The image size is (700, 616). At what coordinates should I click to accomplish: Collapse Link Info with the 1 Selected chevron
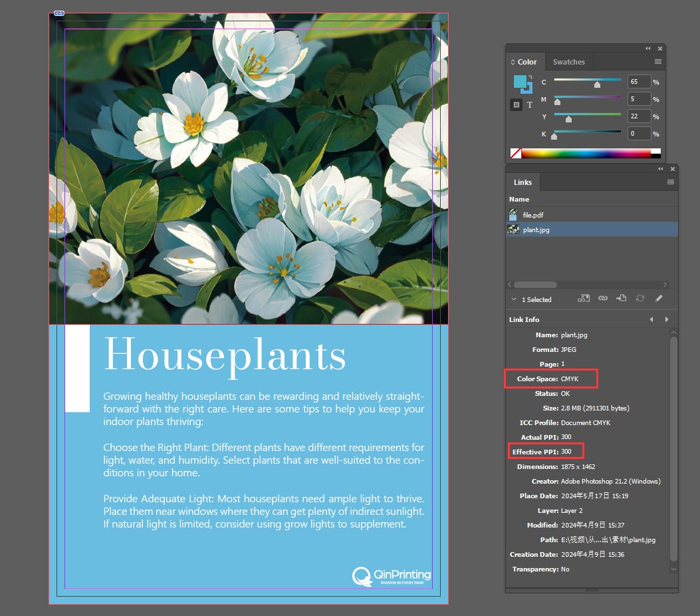click(x=514, y=299)
